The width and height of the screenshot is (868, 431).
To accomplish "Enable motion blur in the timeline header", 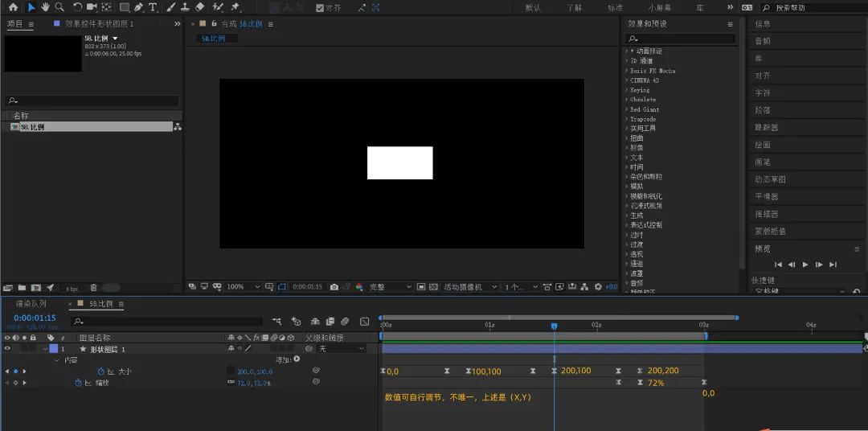I will point(345,321).
